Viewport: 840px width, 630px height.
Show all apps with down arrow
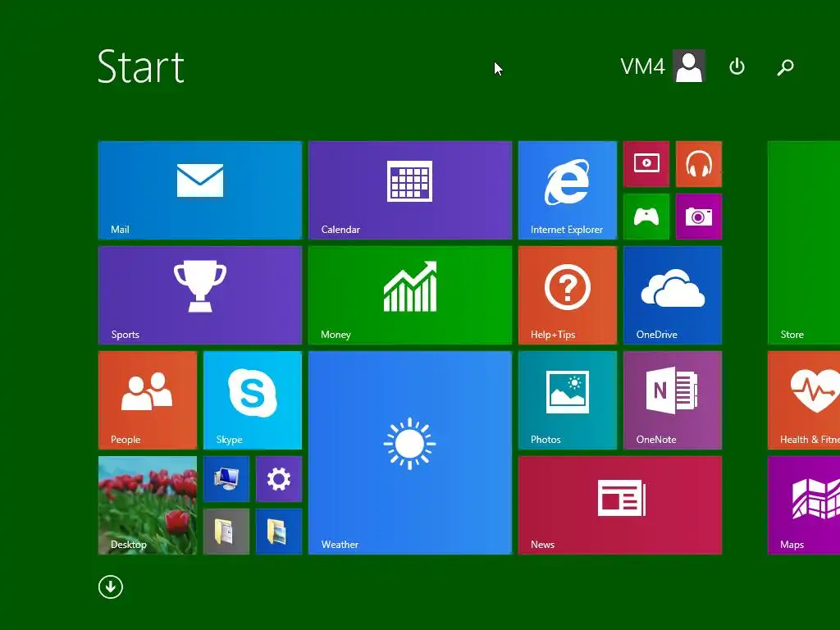tap(111, 587)
